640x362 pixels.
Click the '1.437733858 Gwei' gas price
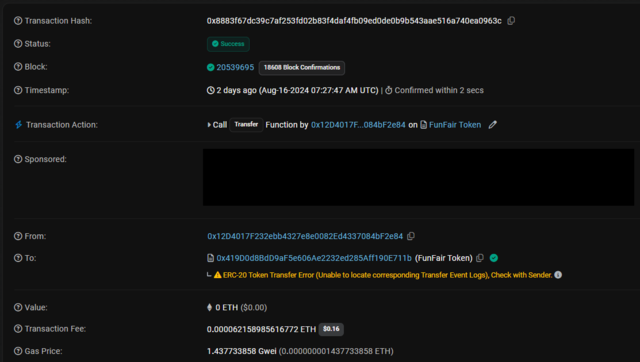(242, 351)
